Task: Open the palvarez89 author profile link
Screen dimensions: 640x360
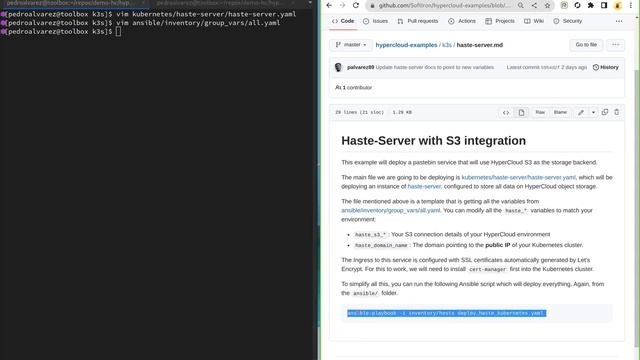Action: (360, 67)
